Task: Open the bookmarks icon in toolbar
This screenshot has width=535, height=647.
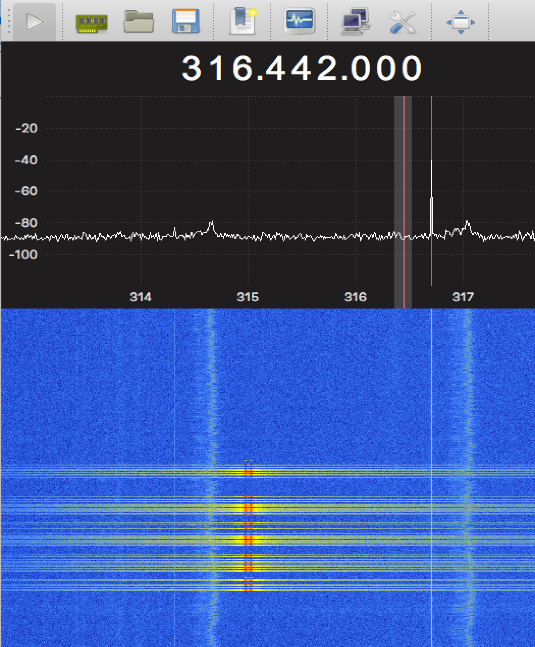Action: [243, 21]
